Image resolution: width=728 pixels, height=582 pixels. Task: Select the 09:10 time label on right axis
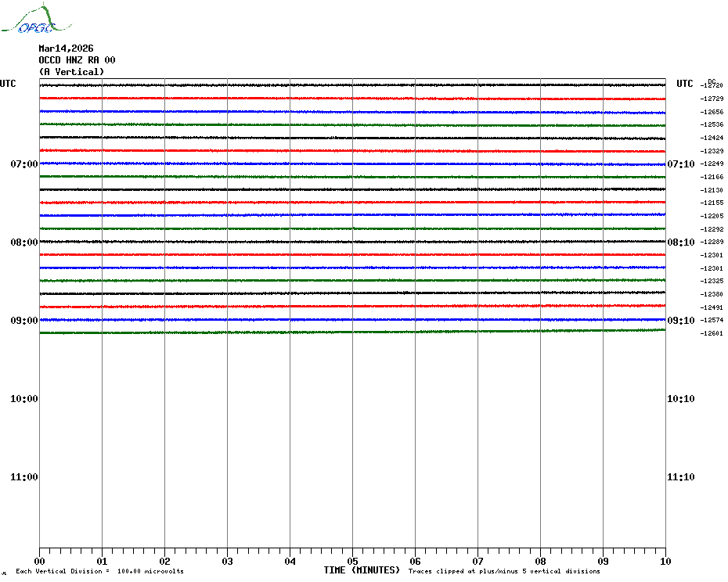(x=679, y=321)
